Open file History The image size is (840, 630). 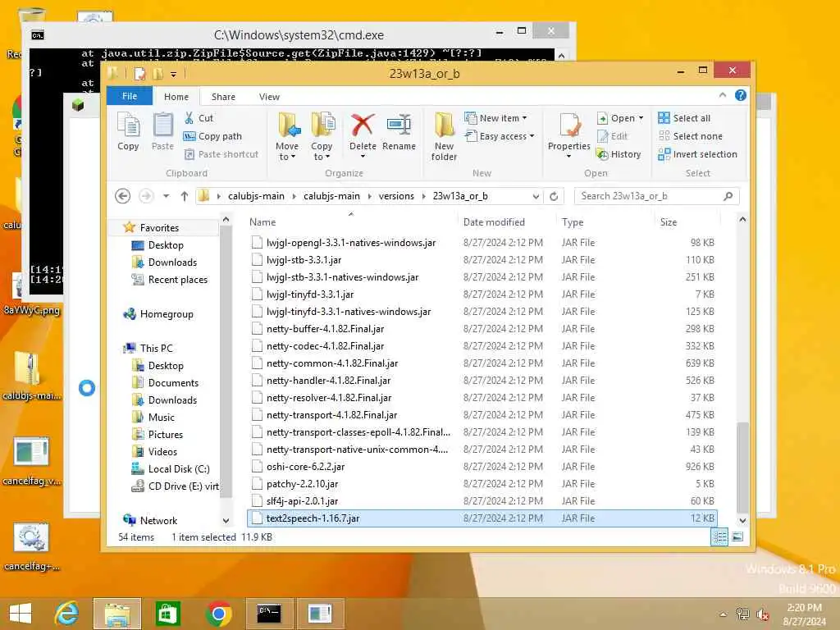click(619, 154)
